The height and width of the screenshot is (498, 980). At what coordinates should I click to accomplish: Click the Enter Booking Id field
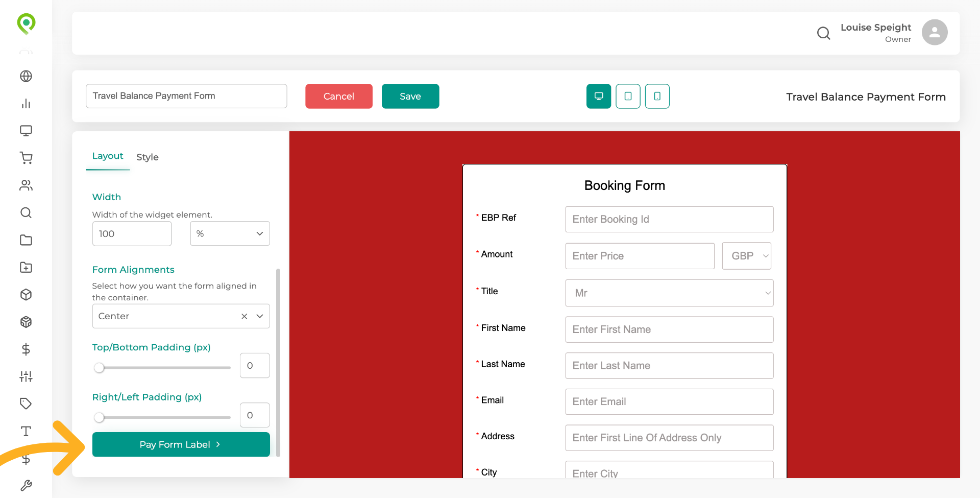click(x=669, y=219)
